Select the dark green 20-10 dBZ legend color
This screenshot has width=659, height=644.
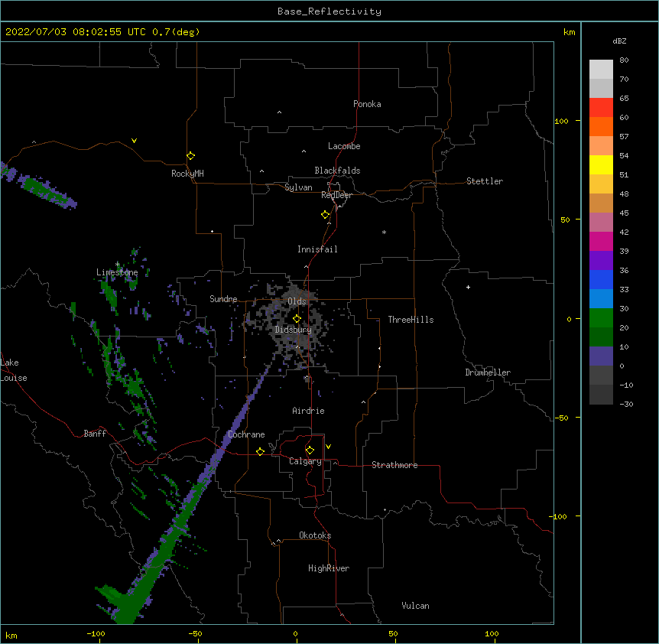[601, 337]
